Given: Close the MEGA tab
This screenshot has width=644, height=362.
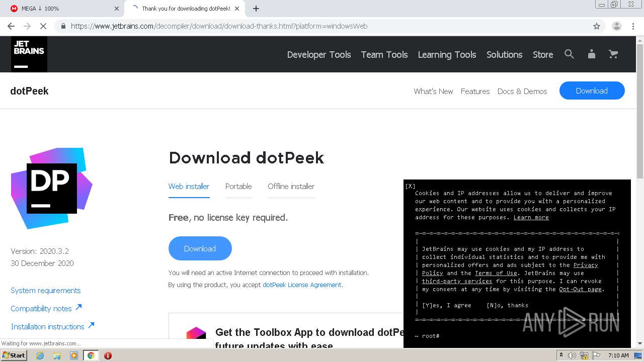Looking at the screenshot, I should click(117, 9).
